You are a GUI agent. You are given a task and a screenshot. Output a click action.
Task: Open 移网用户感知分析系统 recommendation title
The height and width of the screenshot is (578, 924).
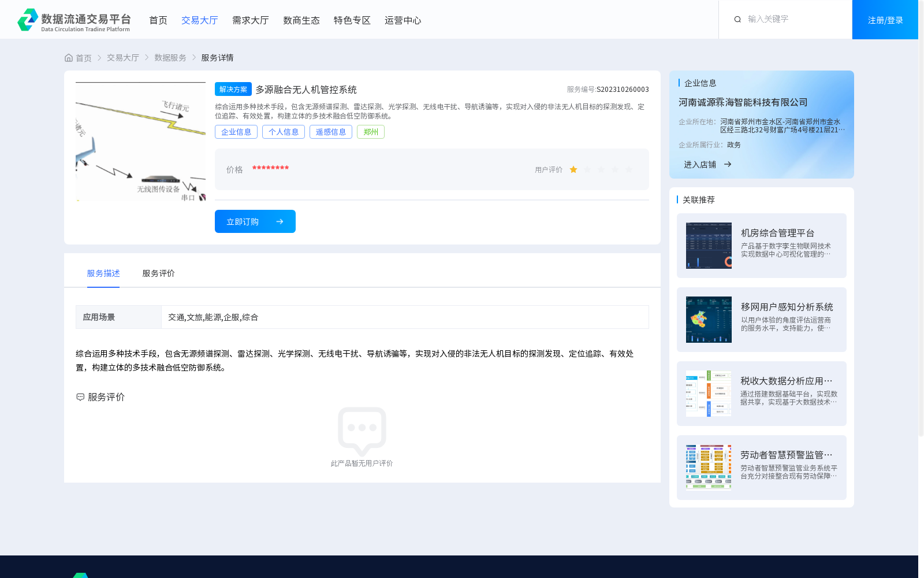point(787,307)
